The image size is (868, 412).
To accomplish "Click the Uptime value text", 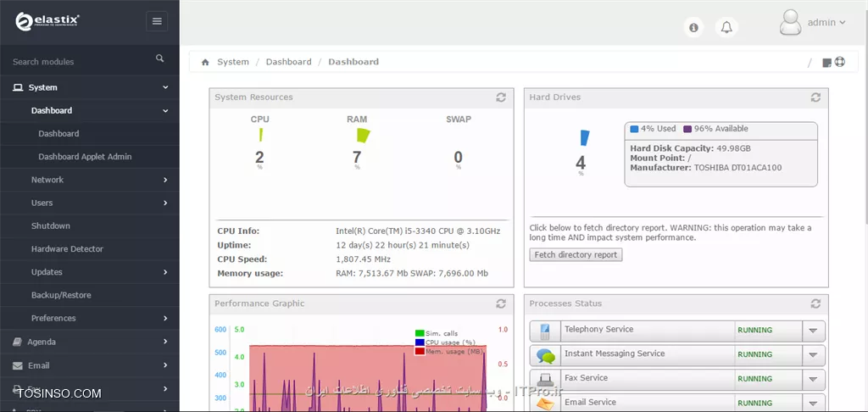I will coord(403,245).
